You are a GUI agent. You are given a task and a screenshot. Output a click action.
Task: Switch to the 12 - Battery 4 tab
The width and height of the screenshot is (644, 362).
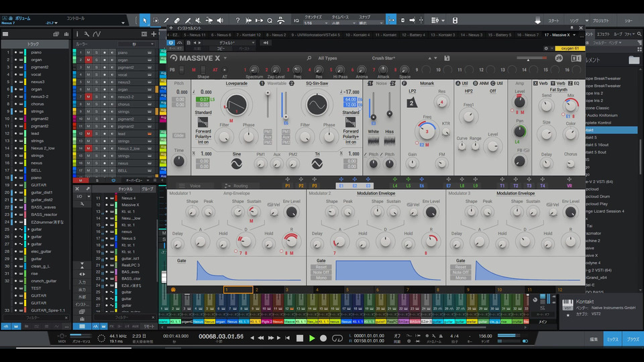pyautogui.click(x=413, y=35)
